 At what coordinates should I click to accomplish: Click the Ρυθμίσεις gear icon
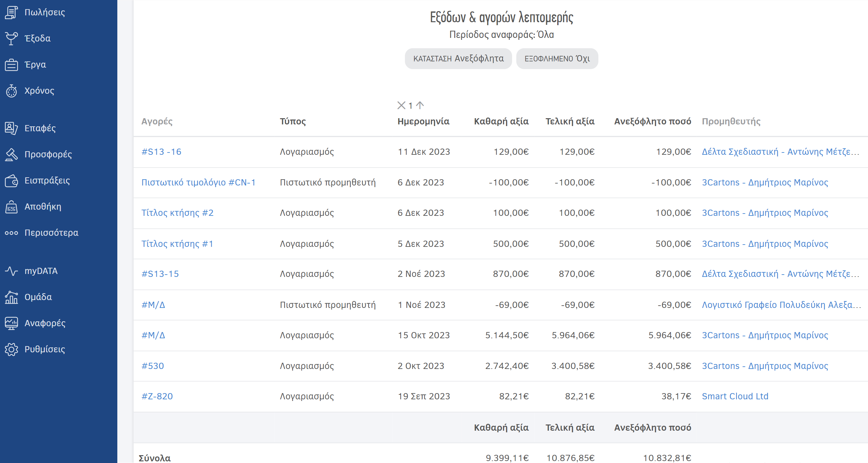pos(11,349)
